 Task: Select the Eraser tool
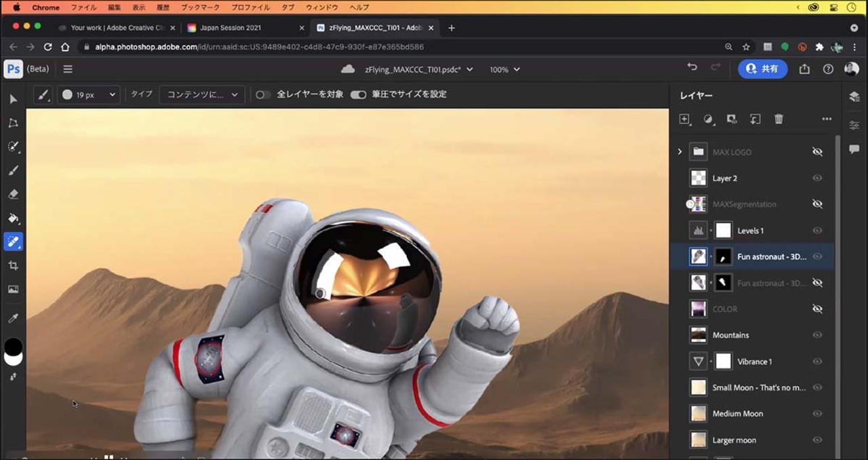13,194
